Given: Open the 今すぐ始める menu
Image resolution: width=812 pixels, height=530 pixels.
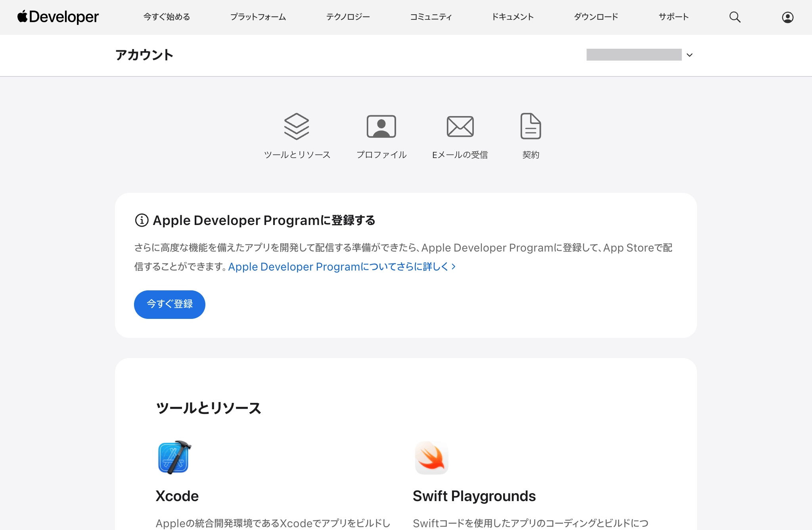Looking at the screenshot, I should 167,17.
